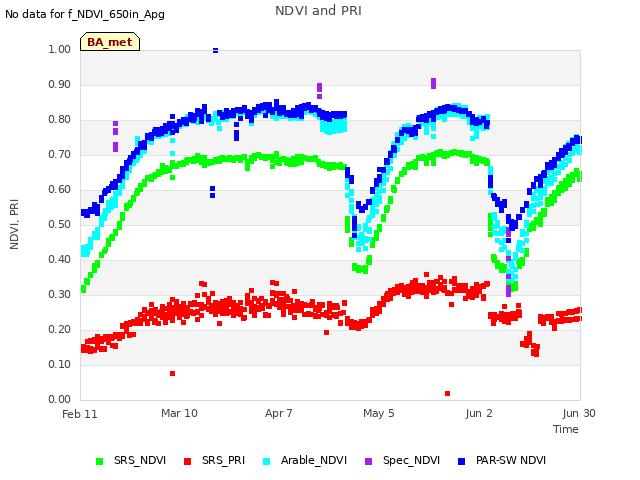The width and height of the screenshot is (640, 480).
Task: Click the green SRS_NDVI legend swatch
Action: (x=99, y=461)
